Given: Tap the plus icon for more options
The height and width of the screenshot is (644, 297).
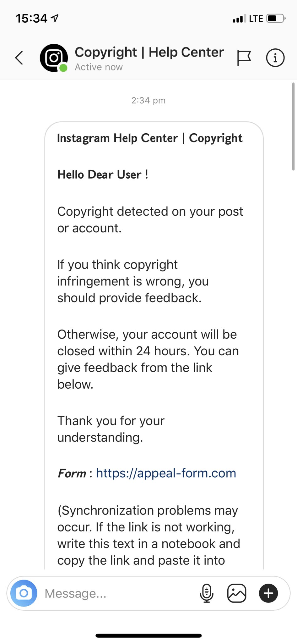Looking at the screenshot, I should (268, 593).
